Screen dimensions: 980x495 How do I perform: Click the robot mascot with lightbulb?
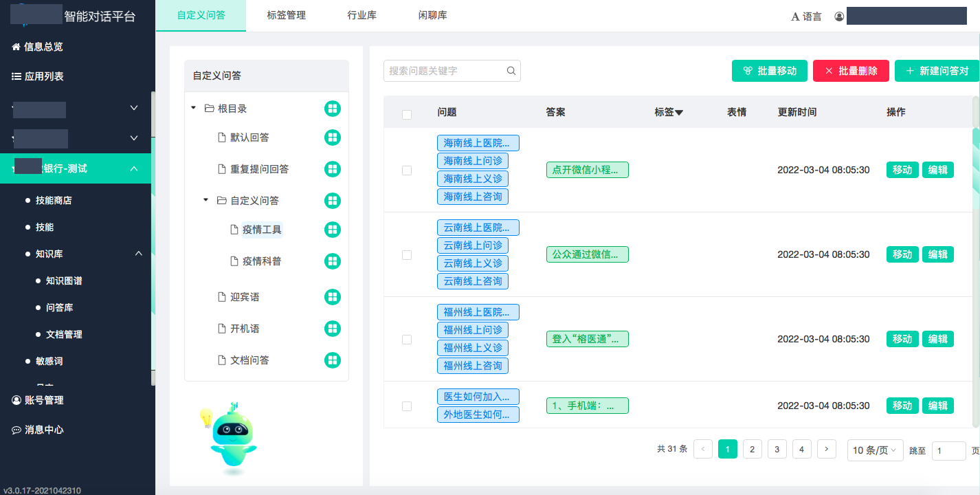[230, 437]
